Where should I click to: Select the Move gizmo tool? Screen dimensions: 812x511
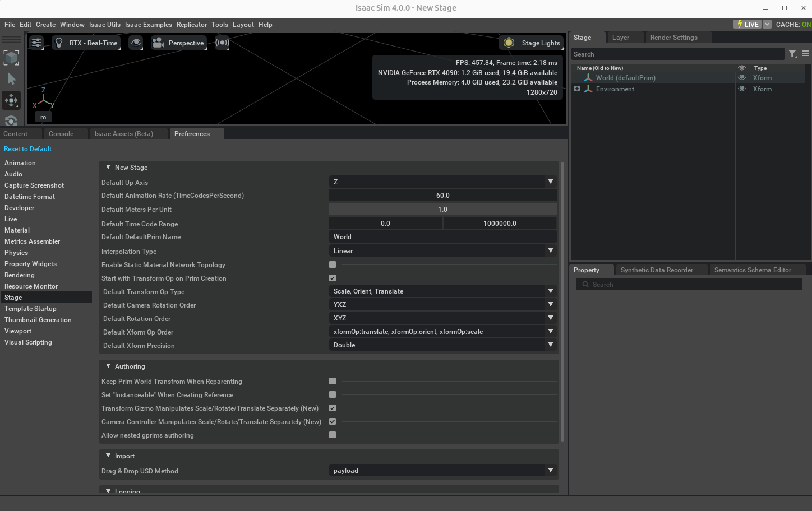[11, 100]
